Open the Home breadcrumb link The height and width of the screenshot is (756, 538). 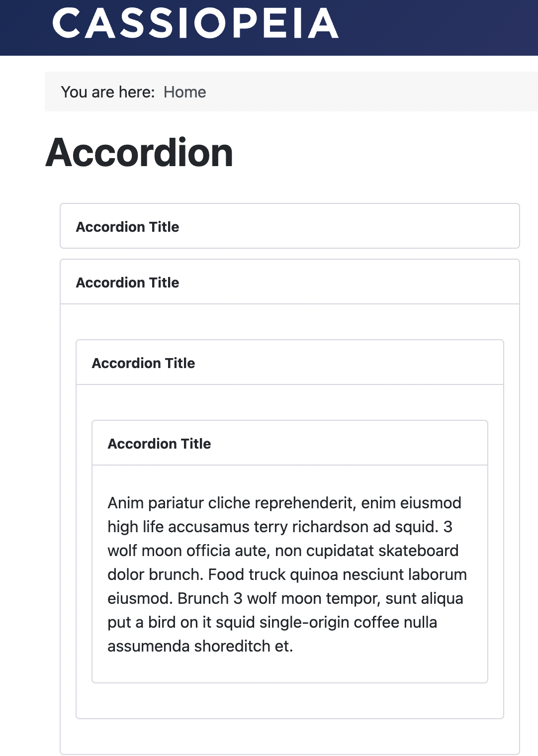(x=184, y=92)
